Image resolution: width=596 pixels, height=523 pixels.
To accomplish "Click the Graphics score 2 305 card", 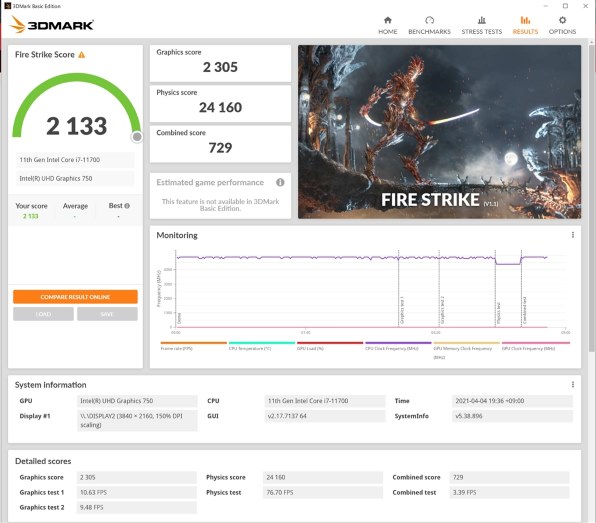I will (220, 63).
